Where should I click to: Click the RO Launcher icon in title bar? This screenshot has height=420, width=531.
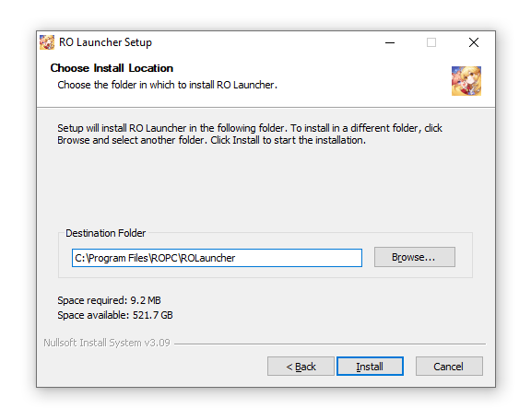[47, 42]
